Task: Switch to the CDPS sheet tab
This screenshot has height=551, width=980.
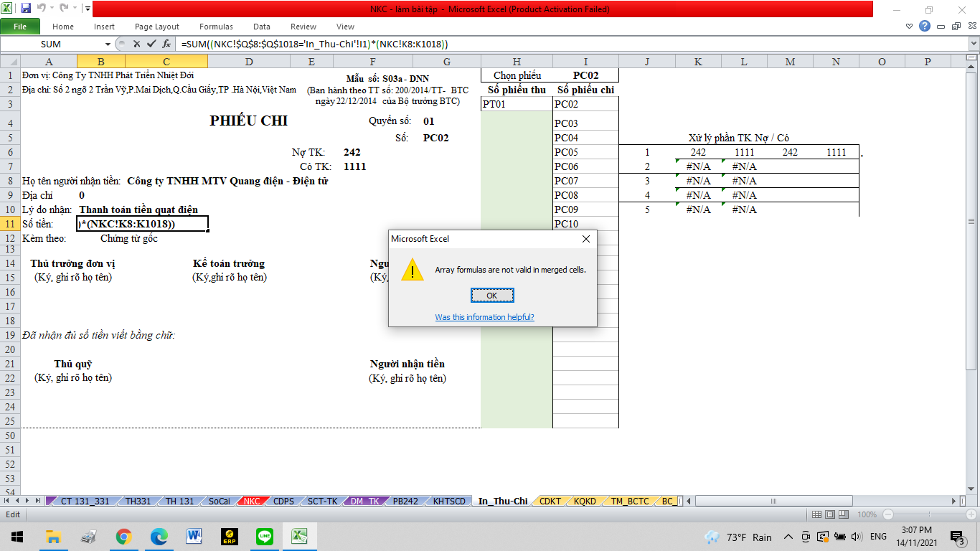Action: coord(283,501)
